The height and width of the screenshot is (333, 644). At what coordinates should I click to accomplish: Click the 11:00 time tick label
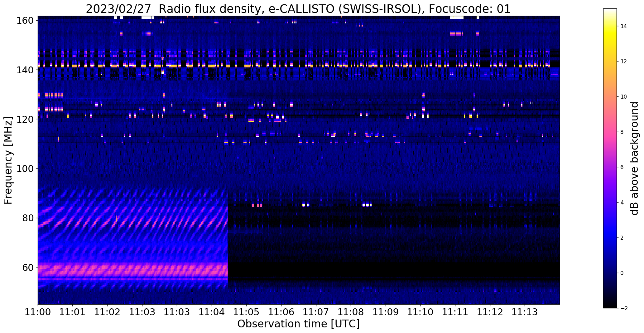(x=38, y=312)
